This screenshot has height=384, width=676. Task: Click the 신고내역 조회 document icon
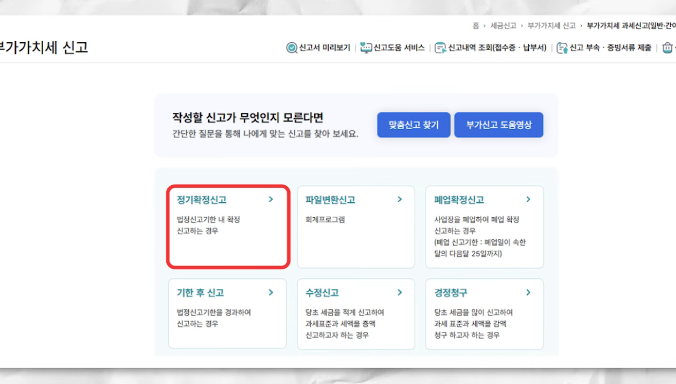point(440,47)
